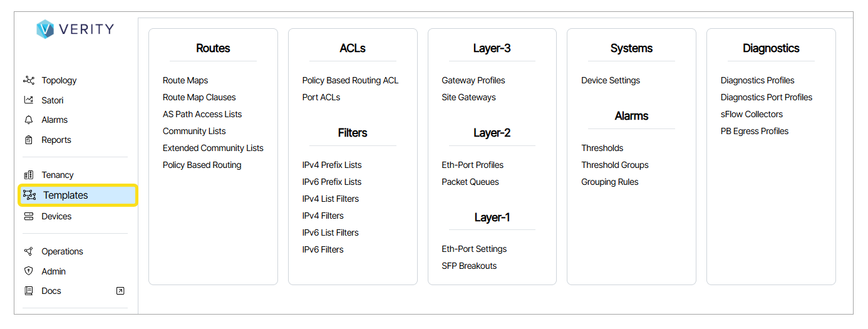The height and width of the screenshot is (329, 868).
Task: Open the Docs menu entry
Action: coord(51,291)
